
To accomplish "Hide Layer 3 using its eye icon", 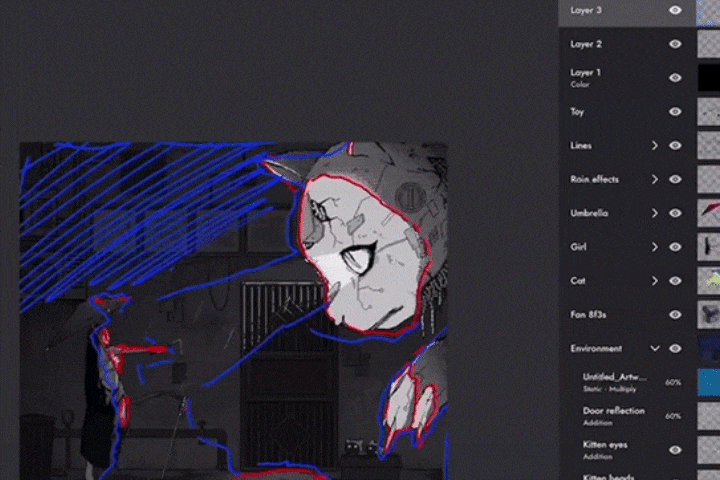I will coord(675,10).
